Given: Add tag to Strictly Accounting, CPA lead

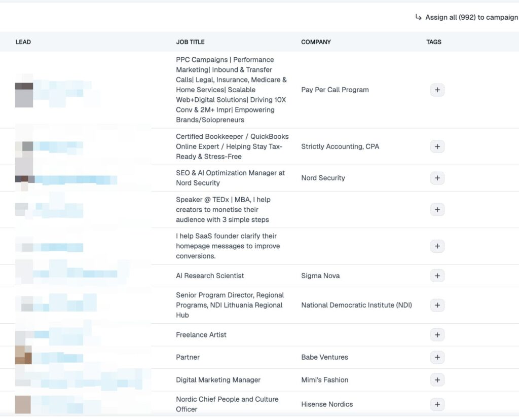Looking at the screenshot, I should [437, 146].
